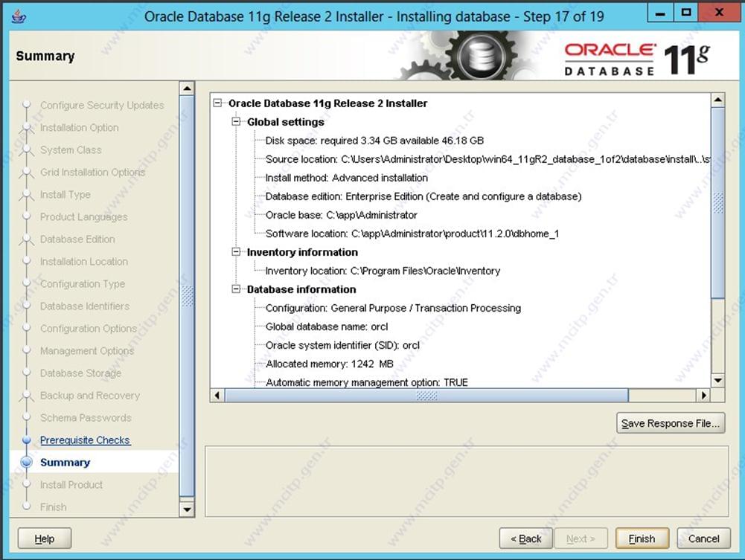Screen dimensions: 745x560
Task: Click the Database information heading
Action: point(301,289)
